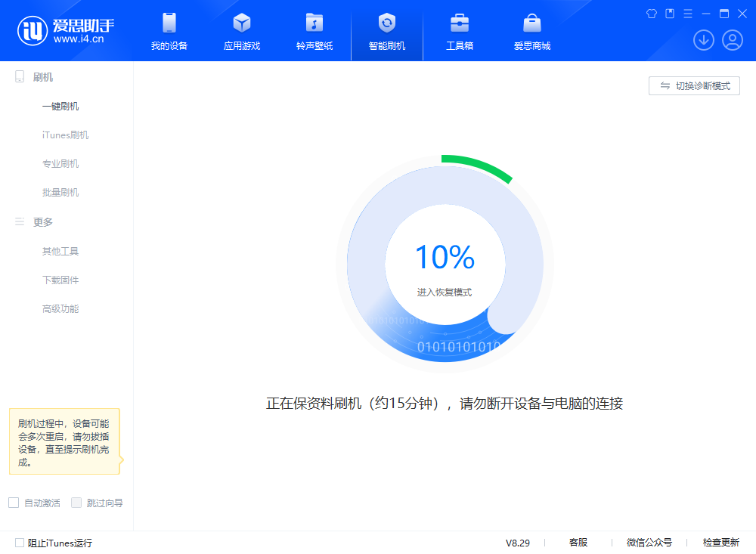Open the hamburger menu
This screenshot has height=554, width=756.
tap(686, 13)
